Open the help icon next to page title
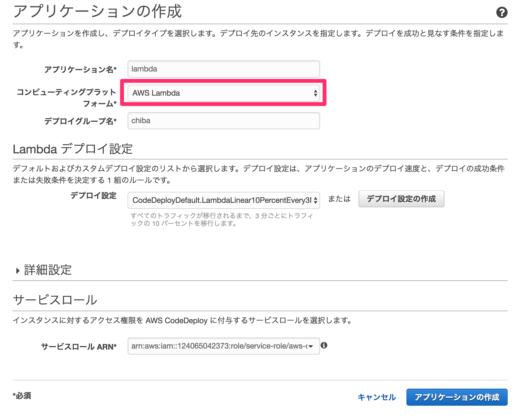The height and width of the screenshot is (420, 528). click(x=502, y=12)
